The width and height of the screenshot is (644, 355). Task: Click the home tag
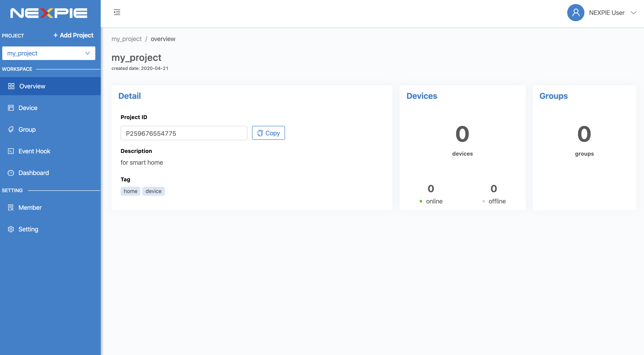click(131, 191)
